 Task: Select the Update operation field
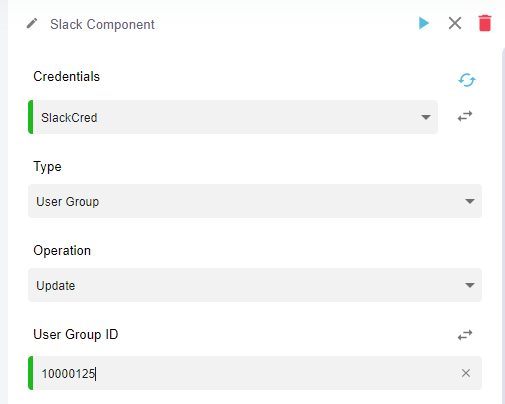(x=255, y=285)
